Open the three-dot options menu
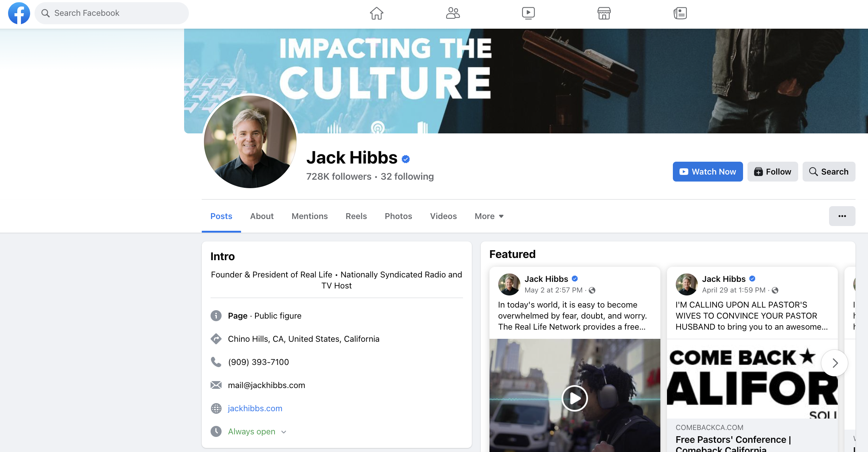 pyautogui.click(x=842, y=216)
